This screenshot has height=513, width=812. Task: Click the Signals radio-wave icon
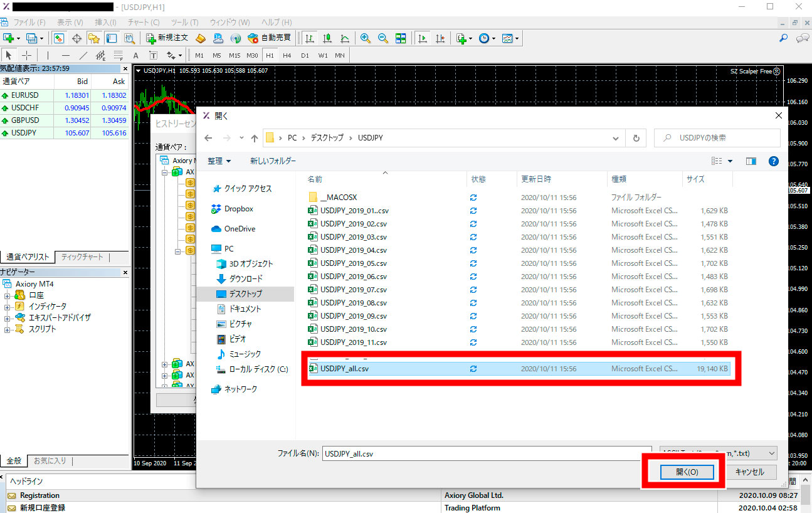tap(236, 38)
